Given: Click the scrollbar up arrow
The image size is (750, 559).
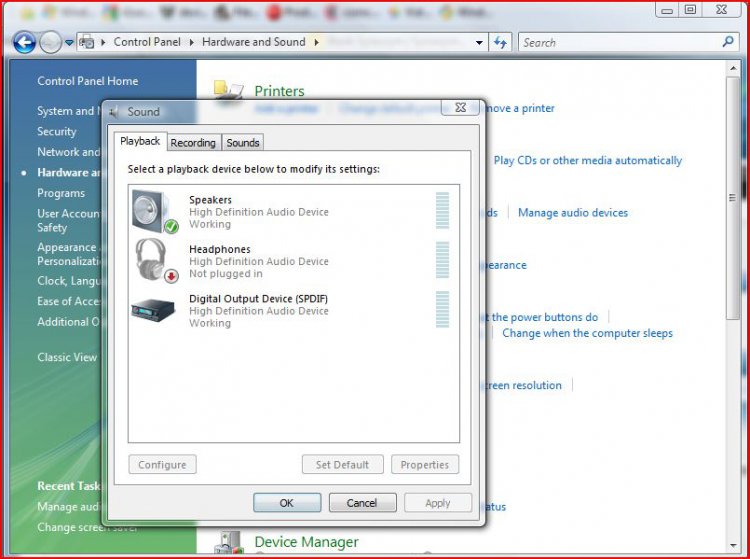Looking at the screenshot, I should (x=733, y=68).
